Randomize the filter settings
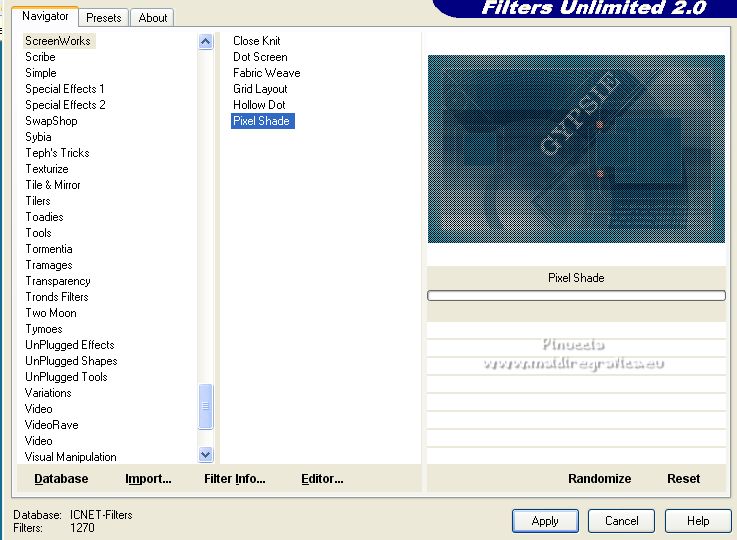The image size is (737, 540). 599,478
